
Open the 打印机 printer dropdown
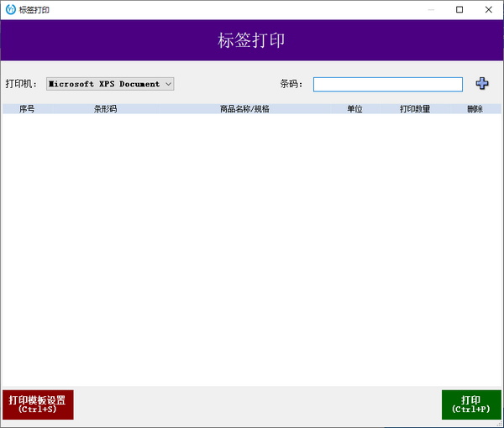[x=110, y=84]
